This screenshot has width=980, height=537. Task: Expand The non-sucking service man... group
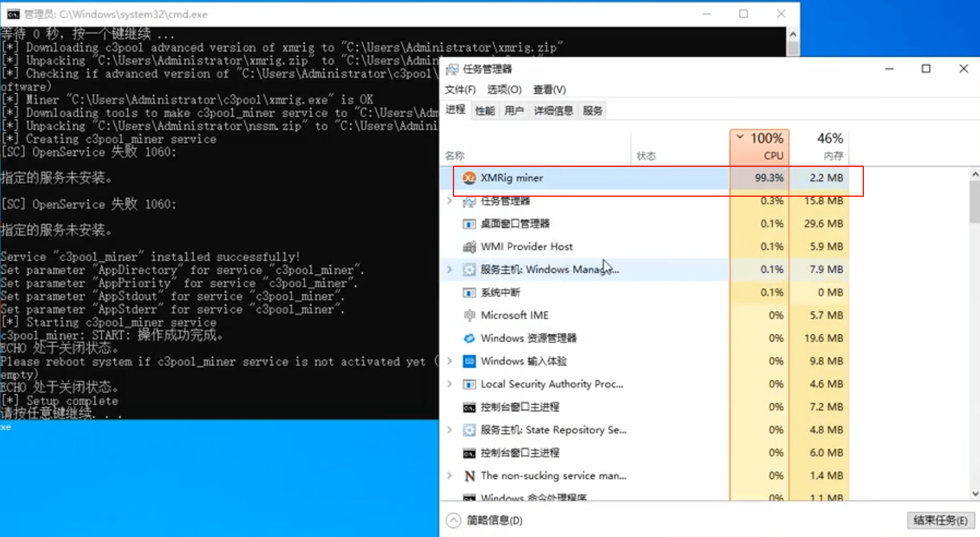point(449,475)
